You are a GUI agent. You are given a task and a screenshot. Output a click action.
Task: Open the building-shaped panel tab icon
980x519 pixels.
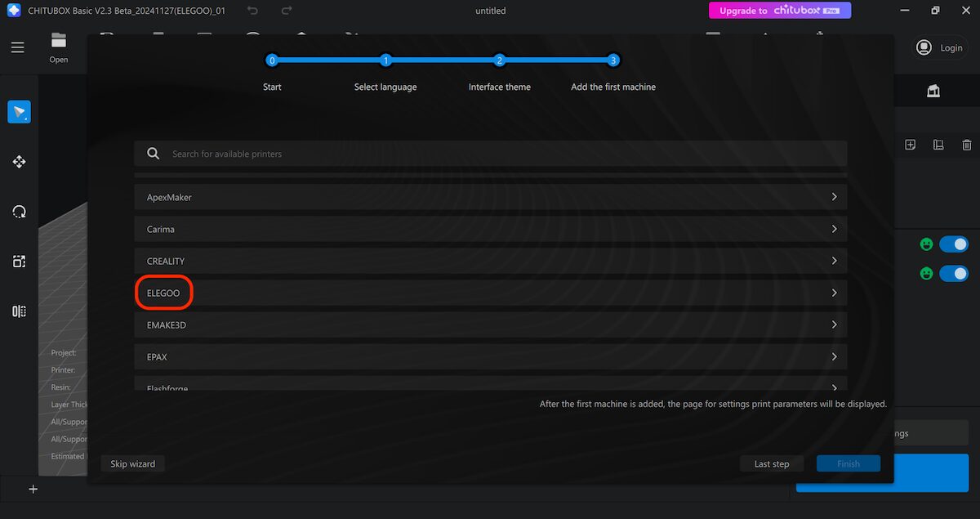point(933,92)
